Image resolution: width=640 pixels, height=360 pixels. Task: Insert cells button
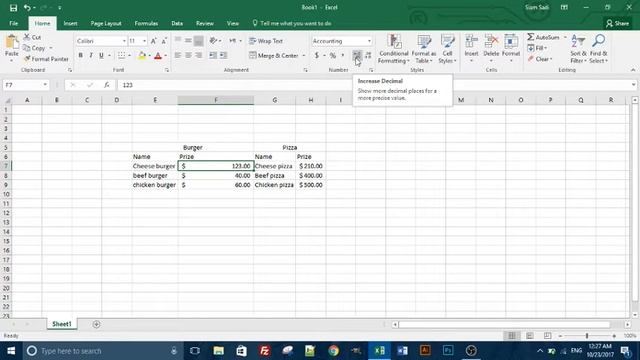(471, 49)
